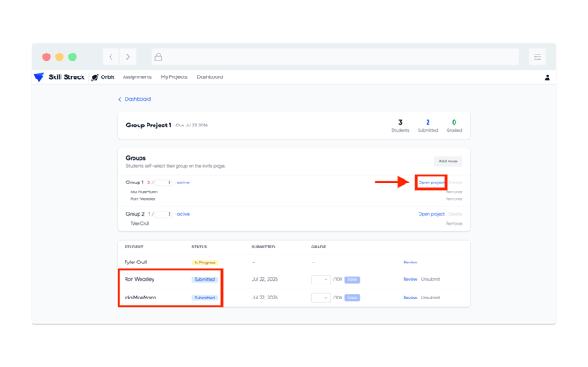Click Group 1 max size field

pos(163,183)
